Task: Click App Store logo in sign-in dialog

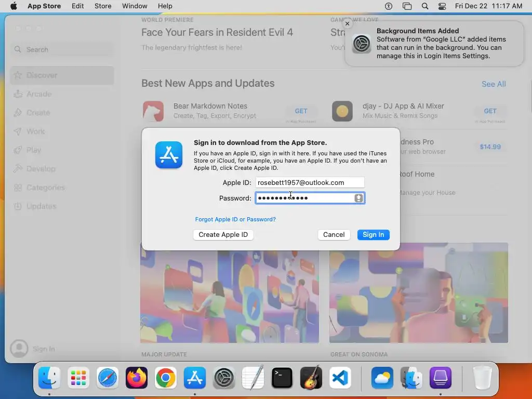Action: coord(169,155)
